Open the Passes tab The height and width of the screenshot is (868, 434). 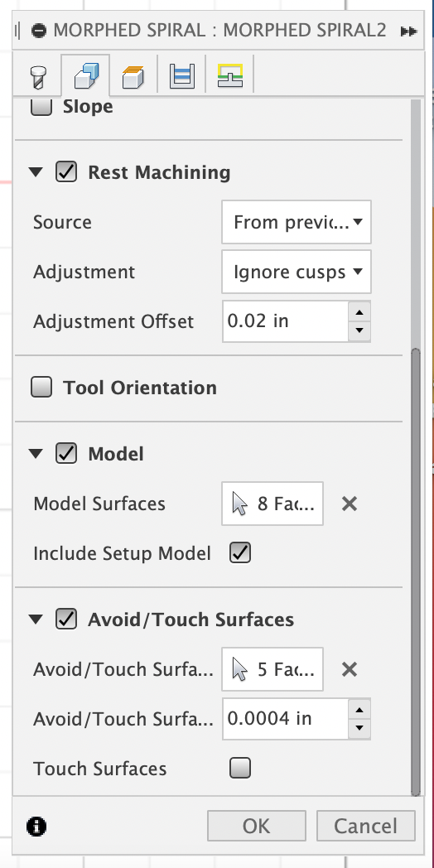point(181,76)
